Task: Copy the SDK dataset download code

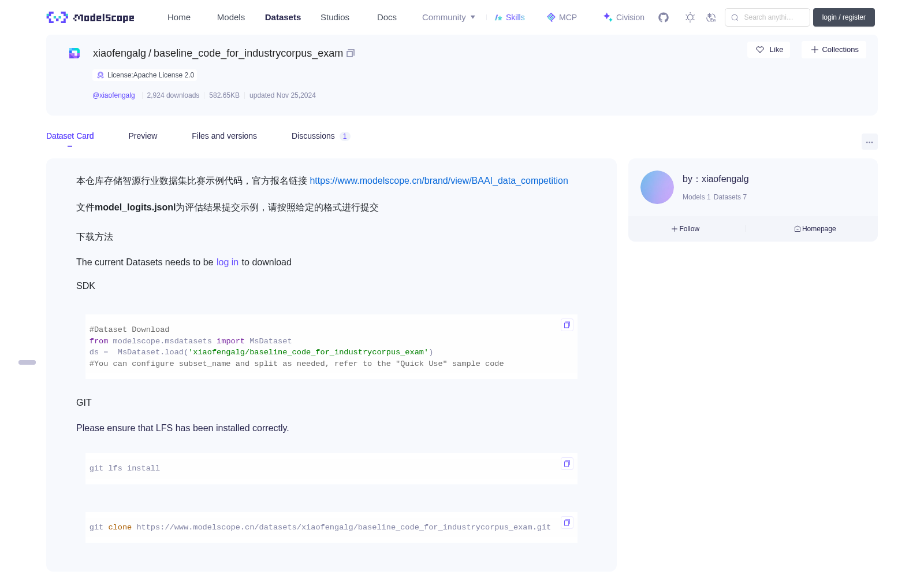Action: pyautogui.click(x=567, y=325)
